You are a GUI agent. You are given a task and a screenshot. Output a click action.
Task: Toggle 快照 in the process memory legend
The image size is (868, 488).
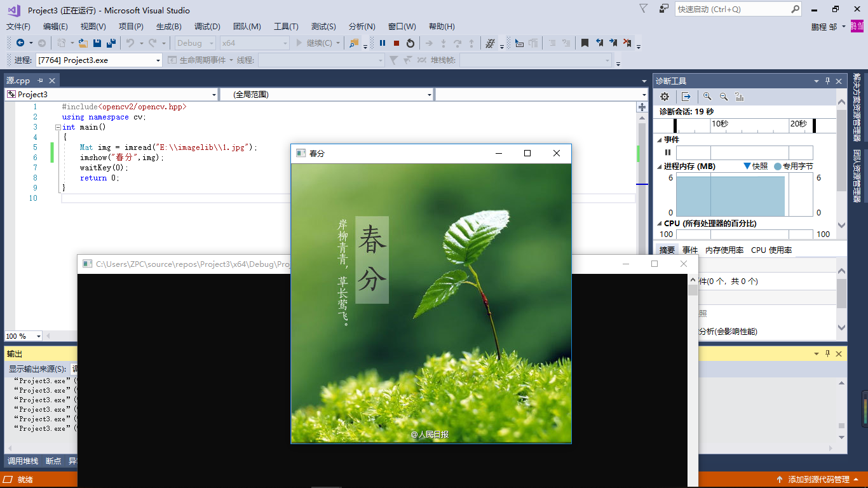point(760,166)
